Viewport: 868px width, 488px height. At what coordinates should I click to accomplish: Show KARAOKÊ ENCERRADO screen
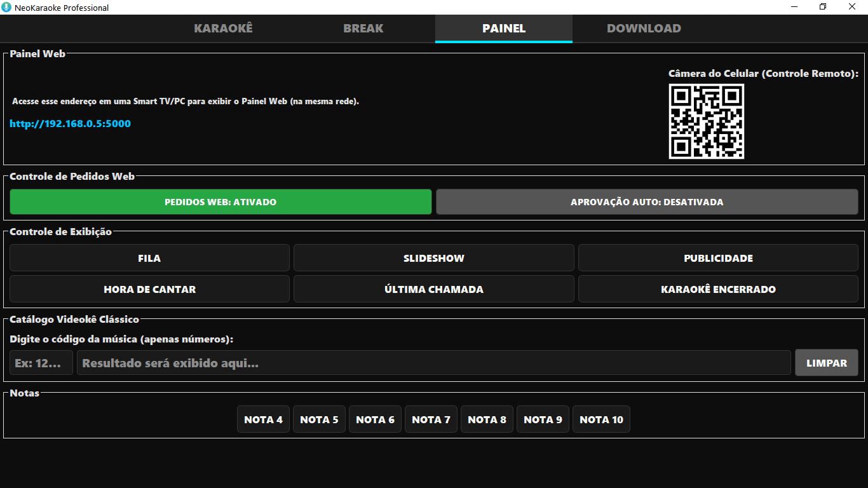click(x=717, y=289)
